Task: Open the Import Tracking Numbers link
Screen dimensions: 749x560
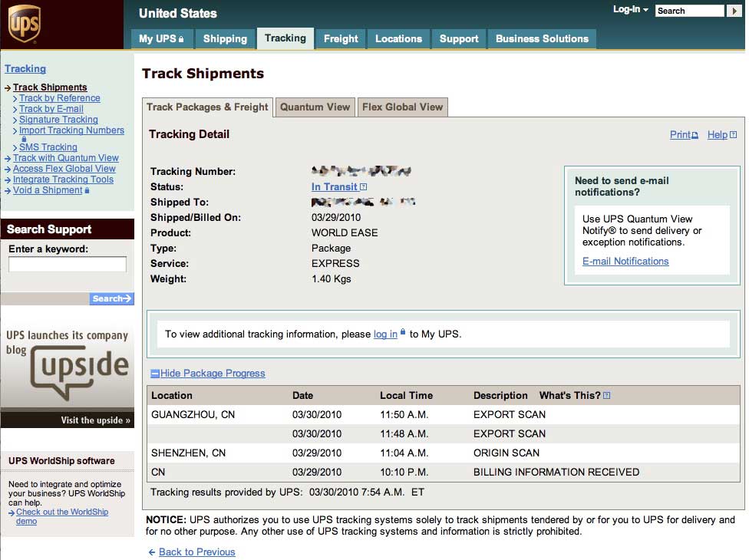Action: tap(71, 130)
